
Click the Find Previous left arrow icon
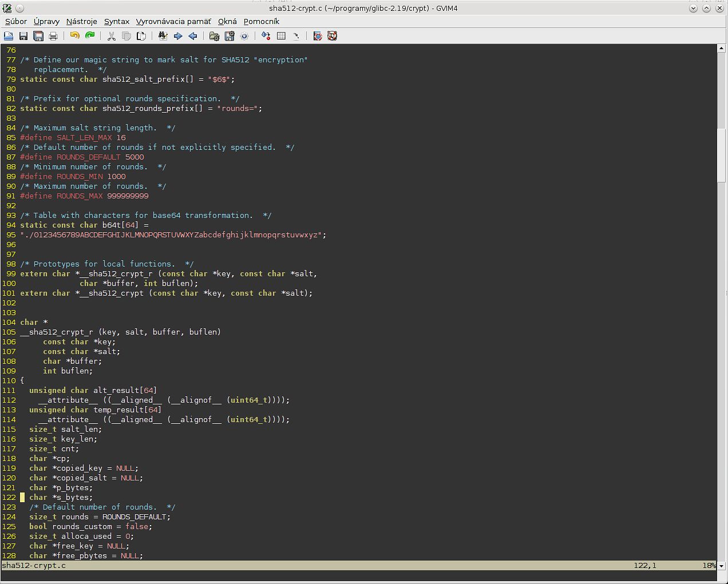pos(193,36)
